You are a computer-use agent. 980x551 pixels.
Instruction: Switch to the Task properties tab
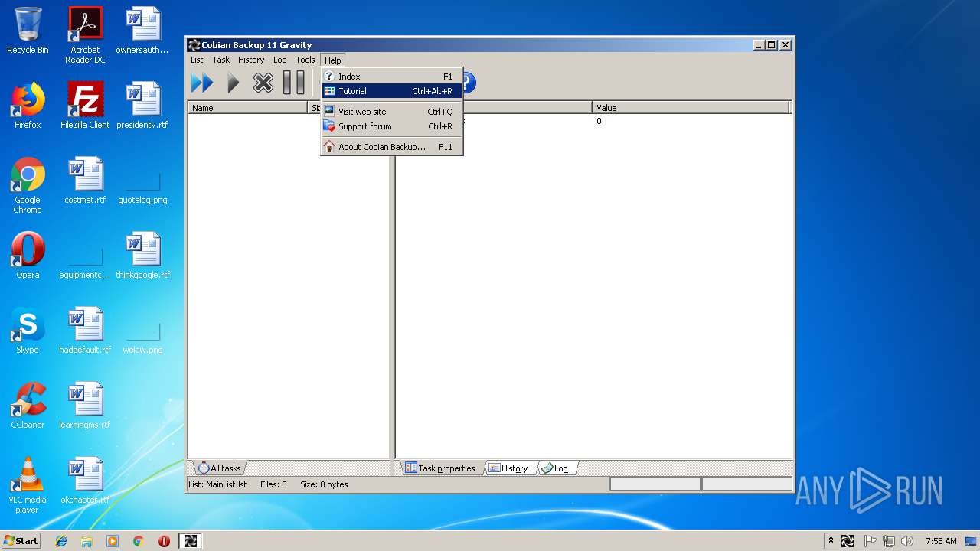[440, 468]
